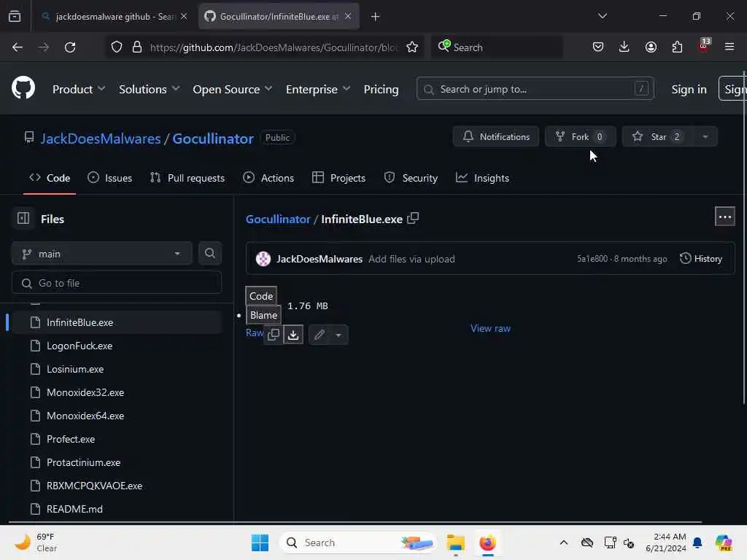
Task: Click Sign in
Action: pyautogui.click(x=689, y=89)
